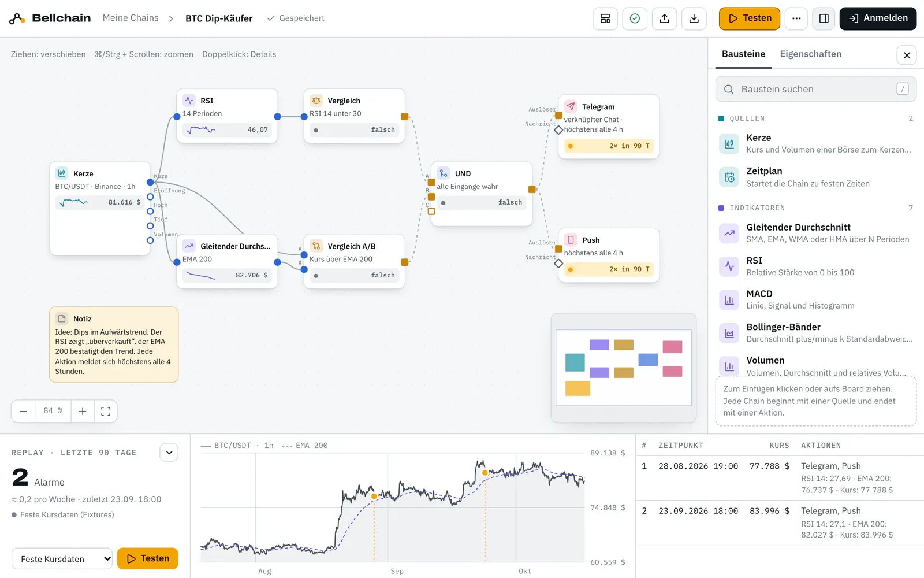Click the header Testen button
The image size is (924, 578).
click(x=749, y=18)
